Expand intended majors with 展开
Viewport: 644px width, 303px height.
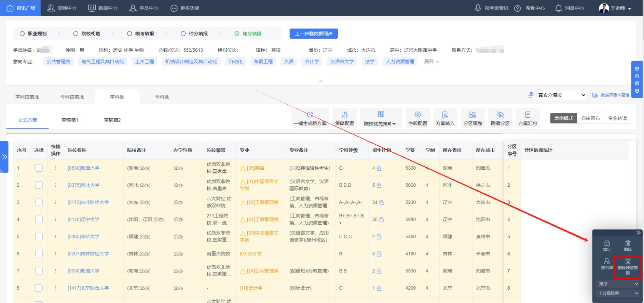(431, 62)
